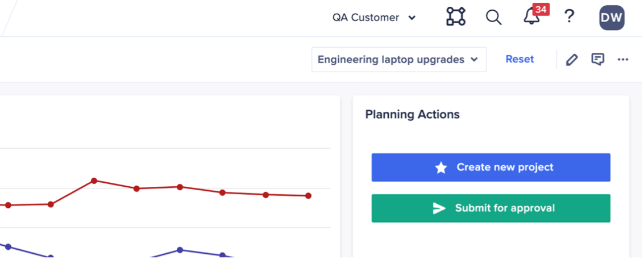Open the DW user avatar menu
Screen dimensions: 644x260
coord(612,18)
